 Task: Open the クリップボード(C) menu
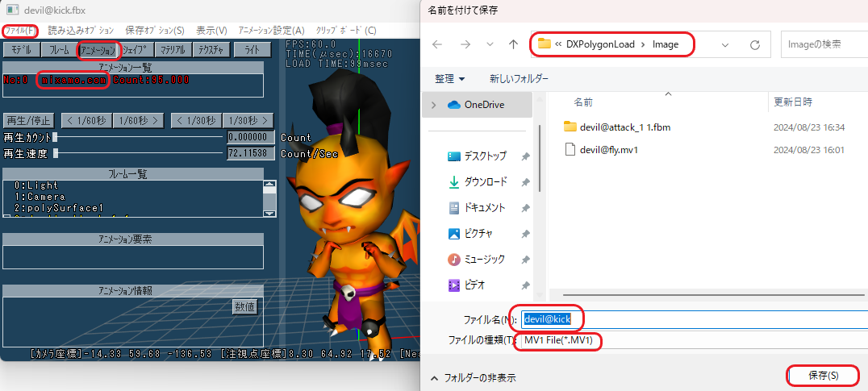click(x=346, y=31)
